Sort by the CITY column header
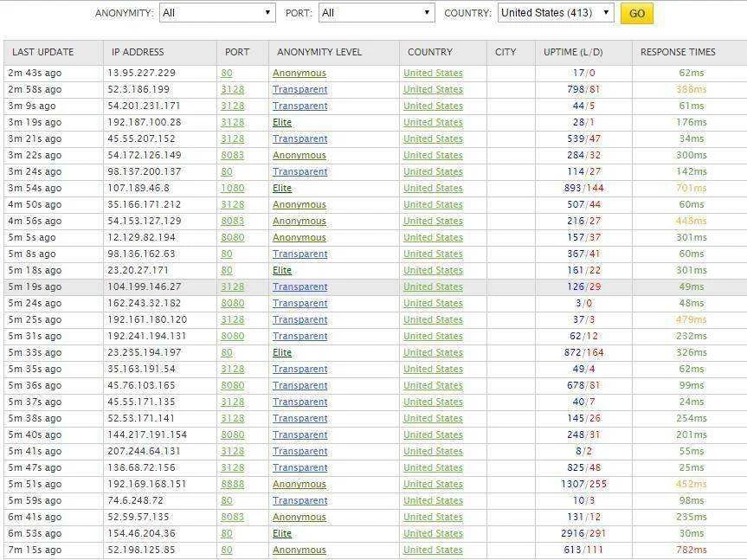Screen dimensions: 747x560 (x=506, y=52)
